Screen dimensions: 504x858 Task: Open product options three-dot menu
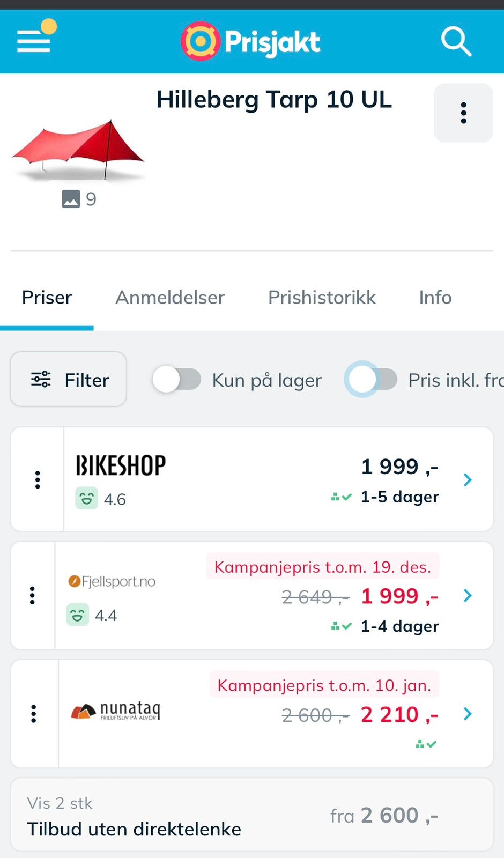(x=463, y=113)
